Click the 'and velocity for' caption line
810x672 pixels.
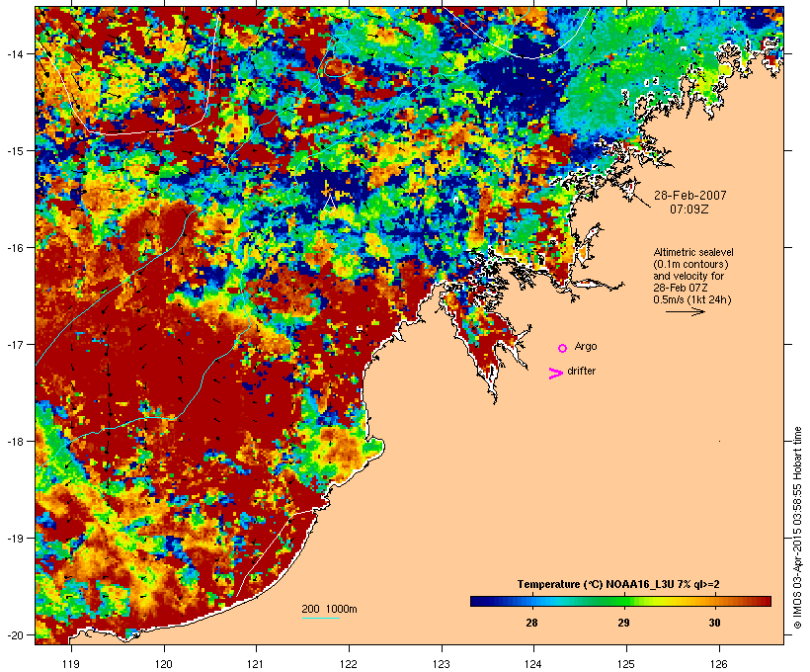(688, 276)
